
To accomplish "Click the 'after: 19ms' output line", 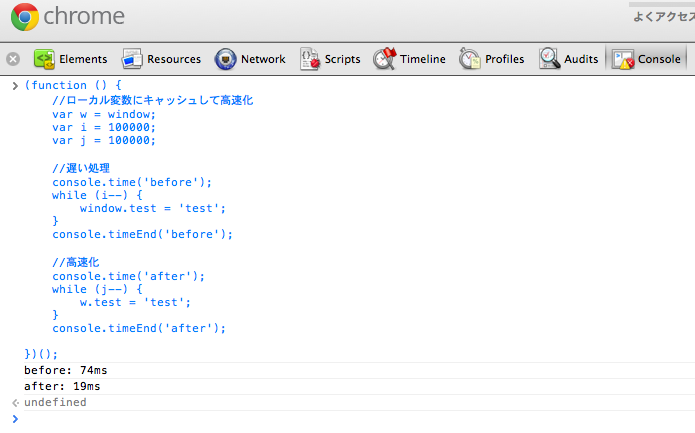I will tap(62, 386).
